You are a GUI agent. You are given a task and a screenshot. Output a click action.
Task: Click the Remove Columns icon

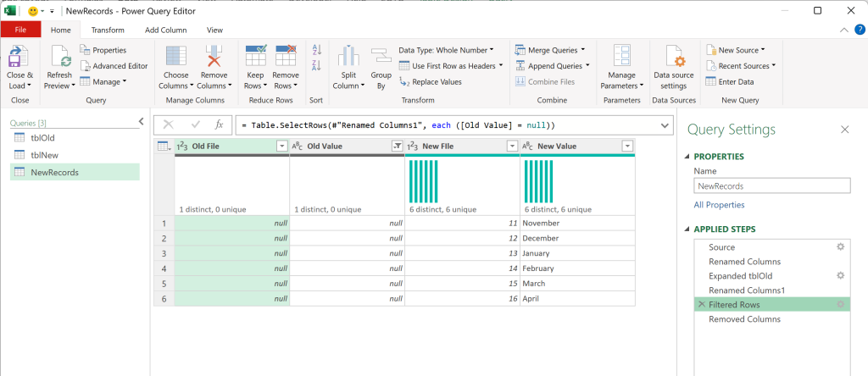pos(214,57)
